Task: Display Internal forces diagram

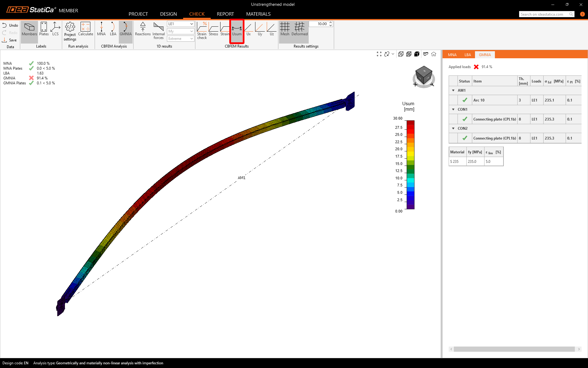Action: [158, 30]
